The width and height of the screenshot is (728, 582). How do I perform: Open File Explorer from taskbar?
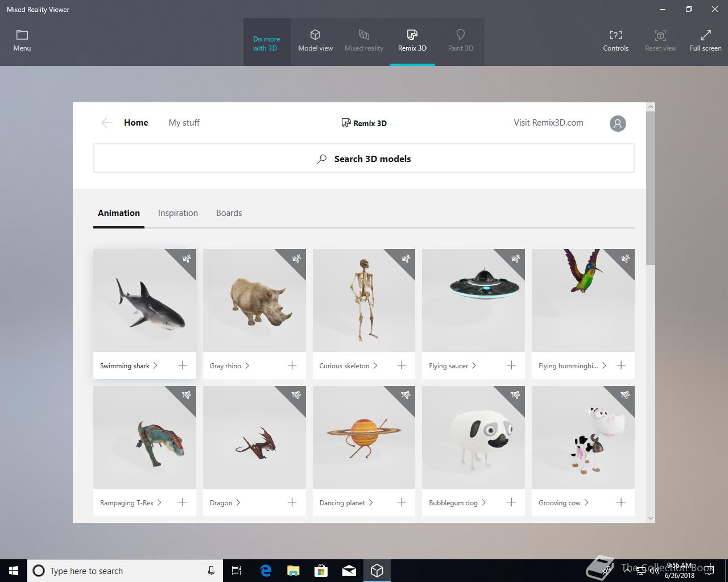point(293,571)
